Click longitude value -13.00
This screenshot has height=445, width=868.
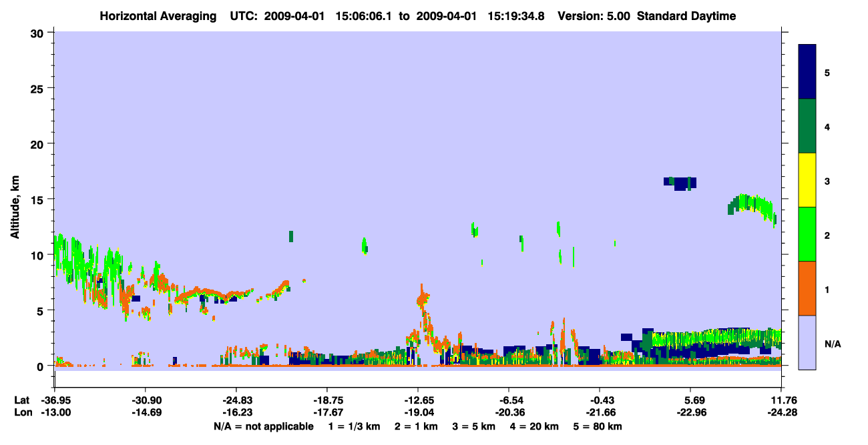pyautogui.click(x=55, y=412)
